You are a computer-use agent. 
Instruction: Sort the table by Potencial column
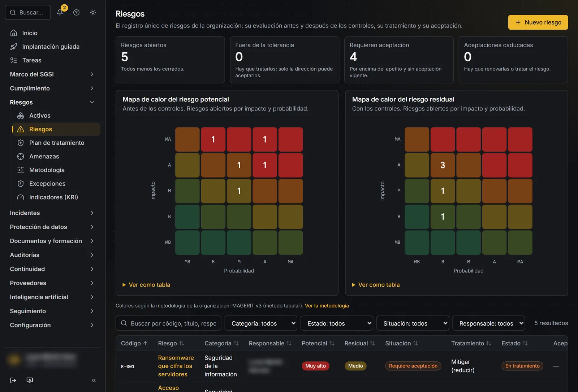318,343
